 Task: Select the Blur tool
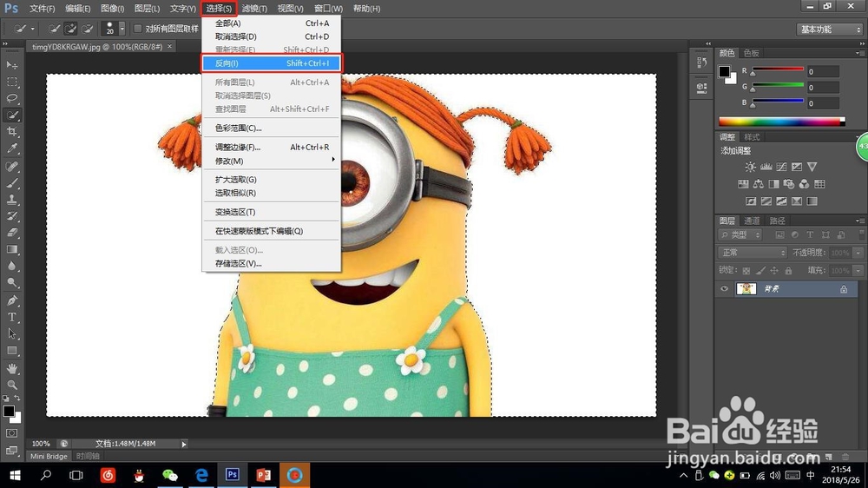(x=11, y=266)
